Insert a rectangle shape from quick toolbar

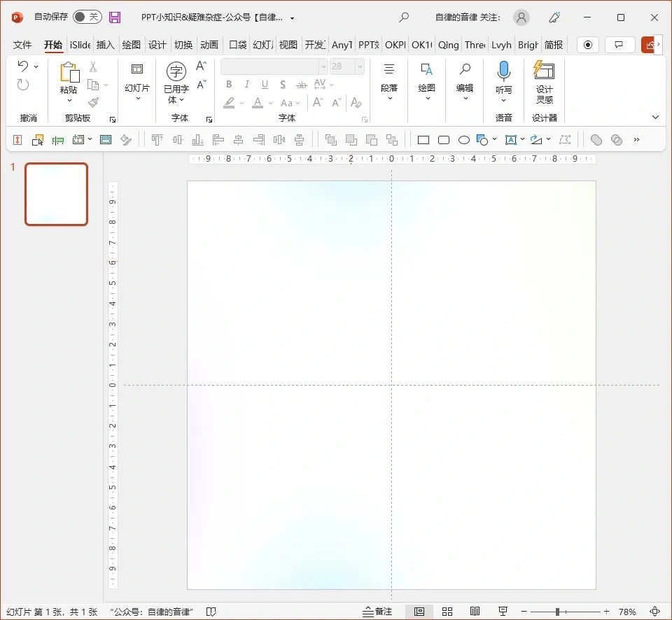pos(423,140)
